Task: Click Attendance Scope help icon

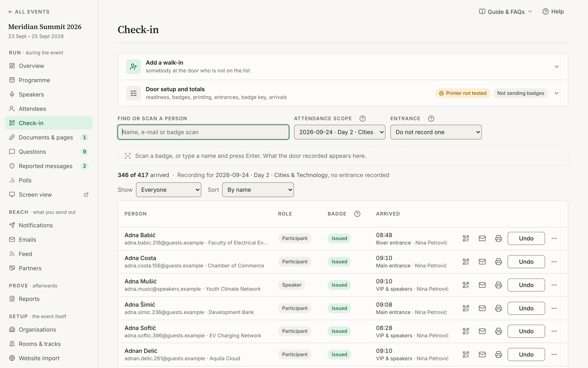Action: [x=362, y=118]
